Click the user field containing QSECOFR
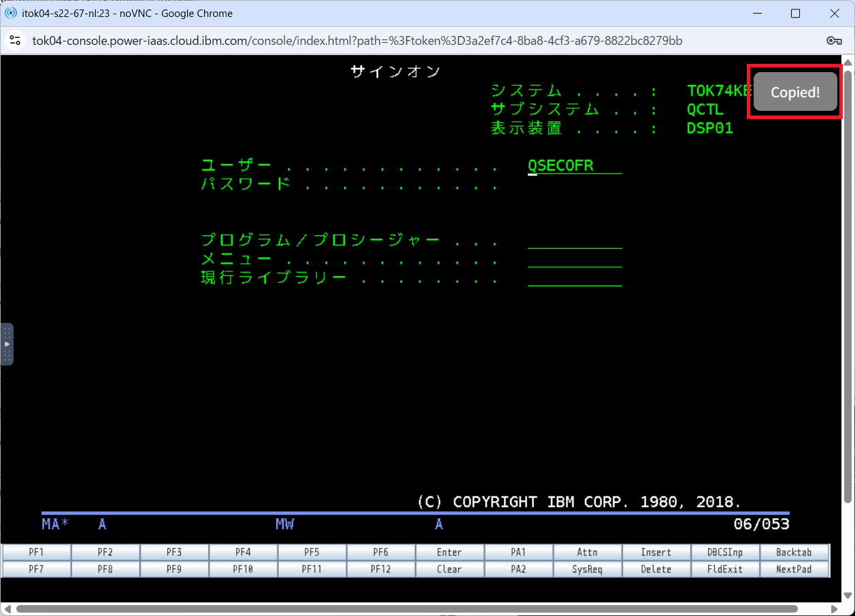This screenshot has width=855, height=616. click(x=575, y=166)
